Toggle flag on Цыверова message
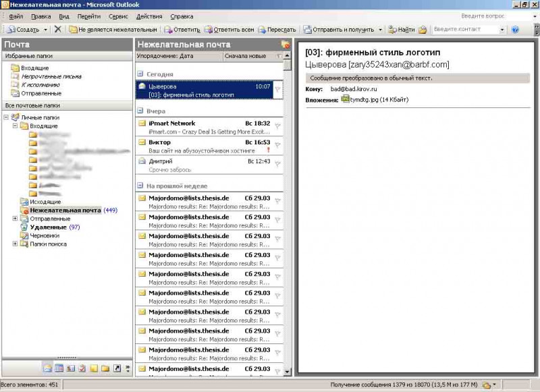Image resolution: width=540 pixels, height=392 pixels. [x=277, y=90]
